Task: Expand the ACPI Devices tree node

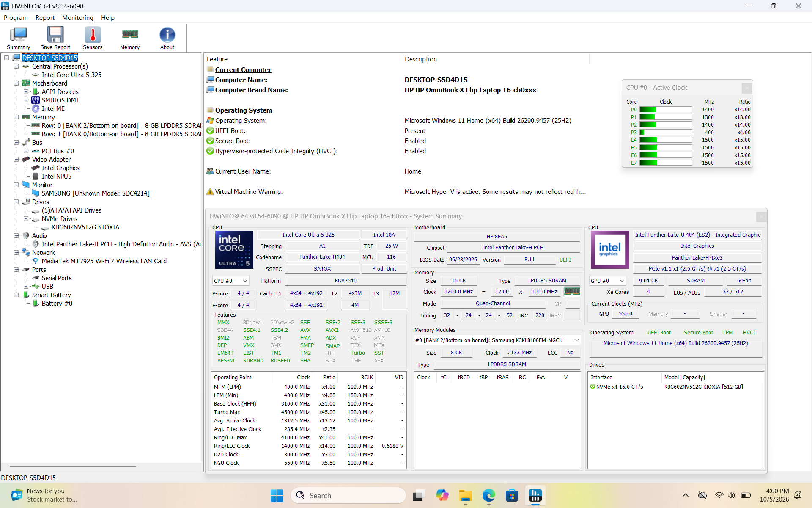Action: tap(26, 92)
